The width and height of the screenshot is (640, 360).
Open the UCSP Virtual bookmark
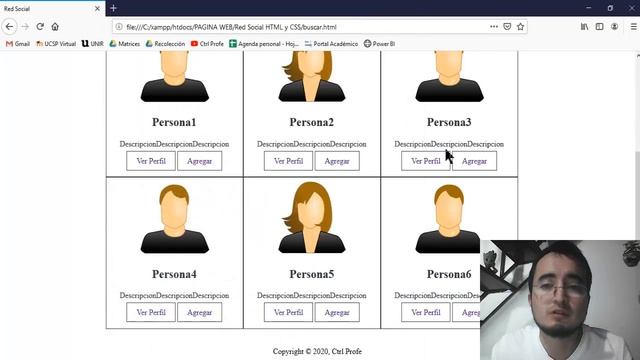(56, 44)
